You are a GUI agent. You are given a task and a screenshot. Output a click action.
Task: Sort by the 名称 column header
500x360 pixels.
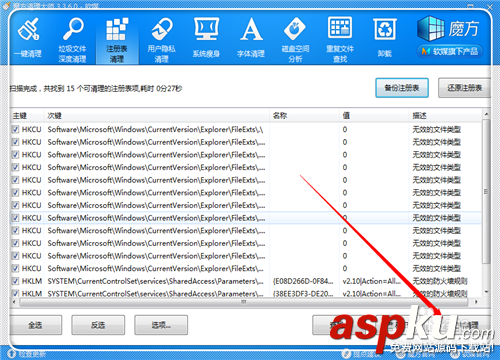304,116
